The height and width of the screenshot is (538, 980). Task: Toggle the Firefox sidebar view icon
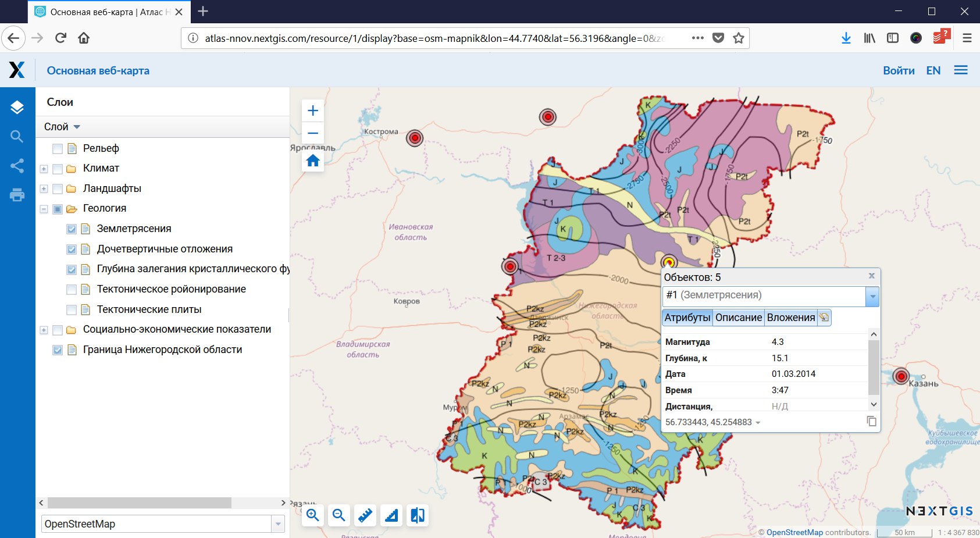(x=893, y=38)
